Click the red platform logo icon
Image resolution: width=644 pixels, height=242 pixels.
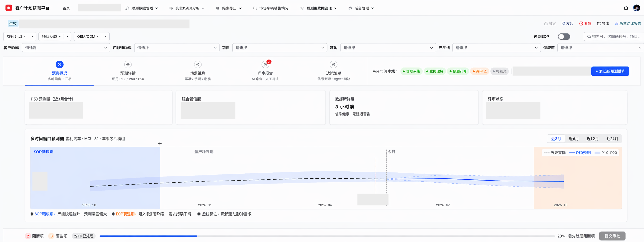pyautogui.click(x=9, y=8)
